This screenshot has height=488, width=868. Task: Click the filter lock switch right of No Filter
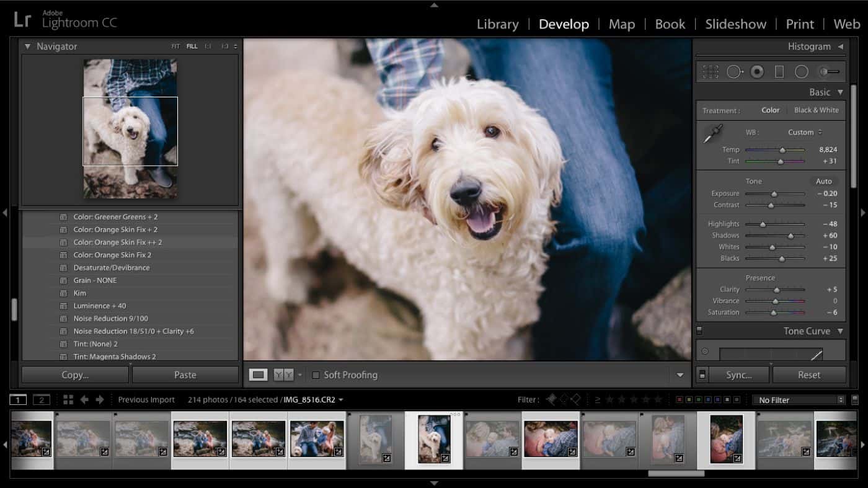click(x=855, y=400)
